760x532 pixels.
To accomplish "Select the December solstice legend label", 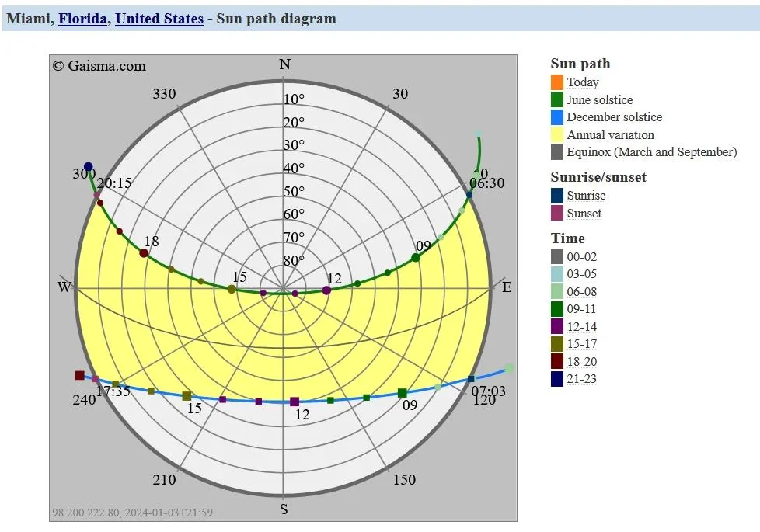I will coord(614,117).
